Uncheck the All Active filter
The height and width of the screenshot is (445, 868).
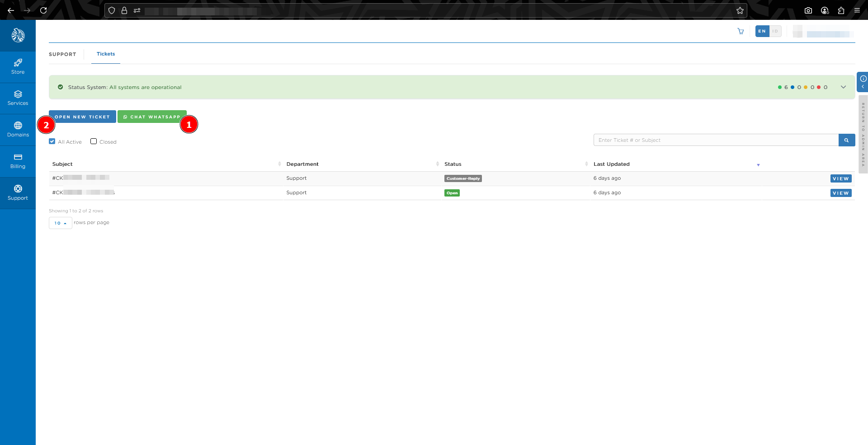[x=52, y=141]
